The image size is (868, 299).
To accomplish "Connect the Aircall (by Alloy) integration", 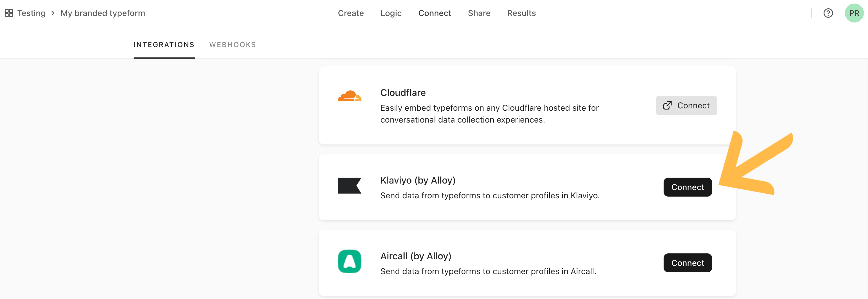I will coord(687,263).
